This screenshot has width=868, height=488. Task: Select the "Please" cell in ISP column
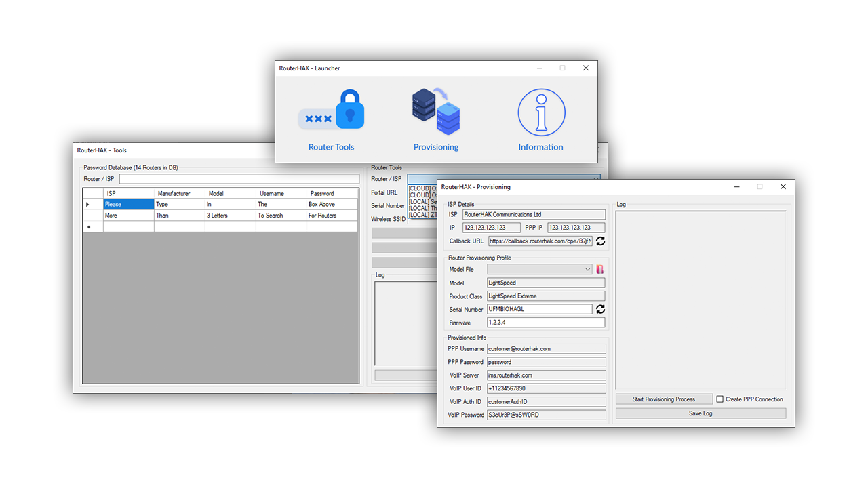point(128,204)
